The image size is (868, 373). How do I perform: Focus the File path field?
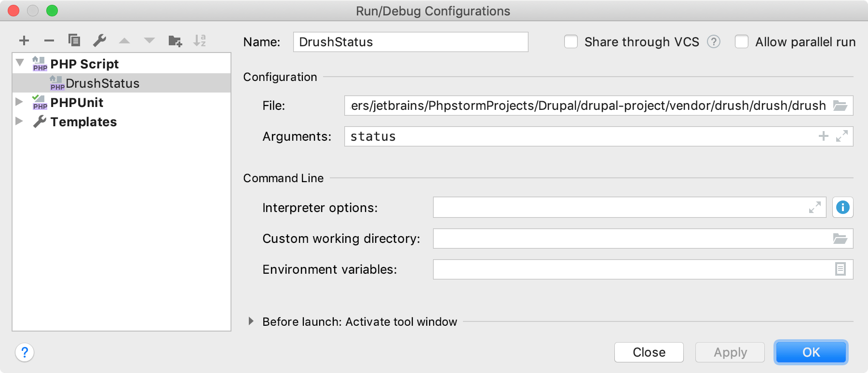click(x=599, y=106)
